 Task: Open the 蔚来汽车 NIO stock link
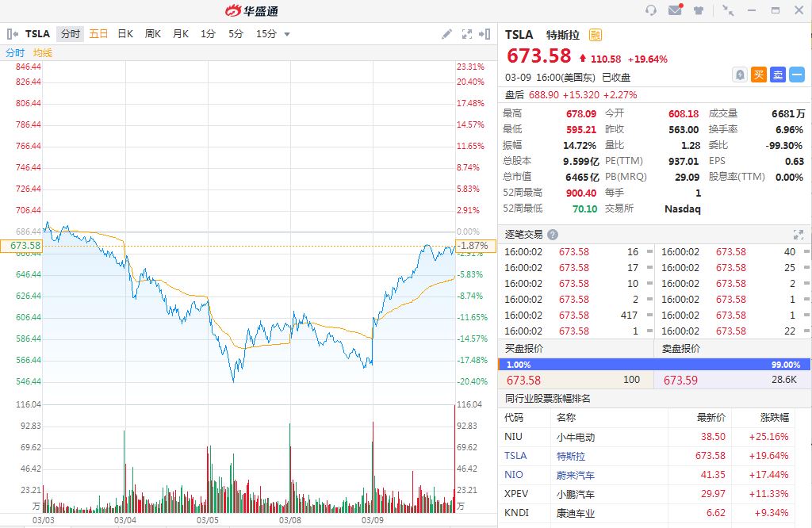click(x=575, y=475)
